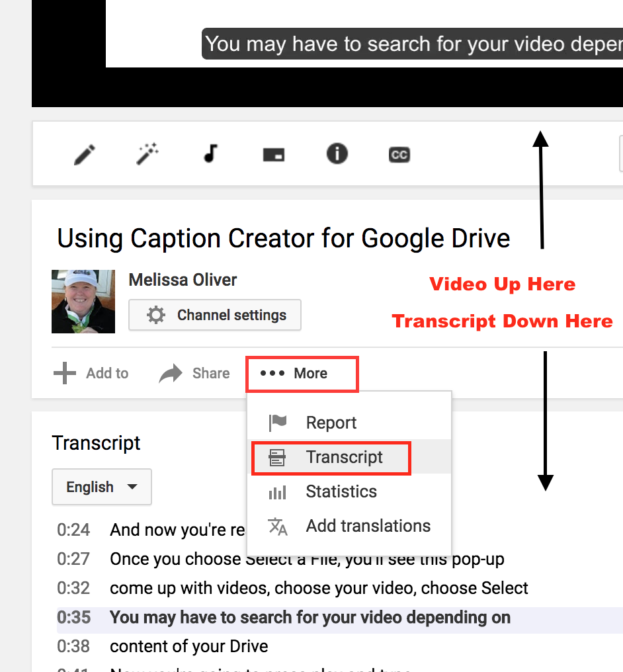
Task: Choose Transcript from the More menu
Action: click(349, 457)
